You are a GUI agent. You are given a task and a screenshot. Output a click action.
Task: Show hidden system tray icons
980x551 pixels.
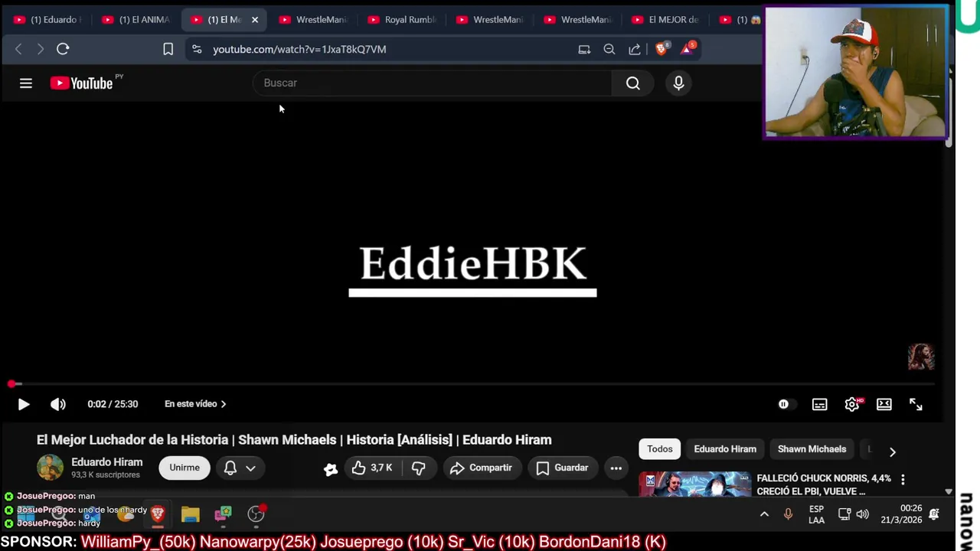[x=764, y=514]
